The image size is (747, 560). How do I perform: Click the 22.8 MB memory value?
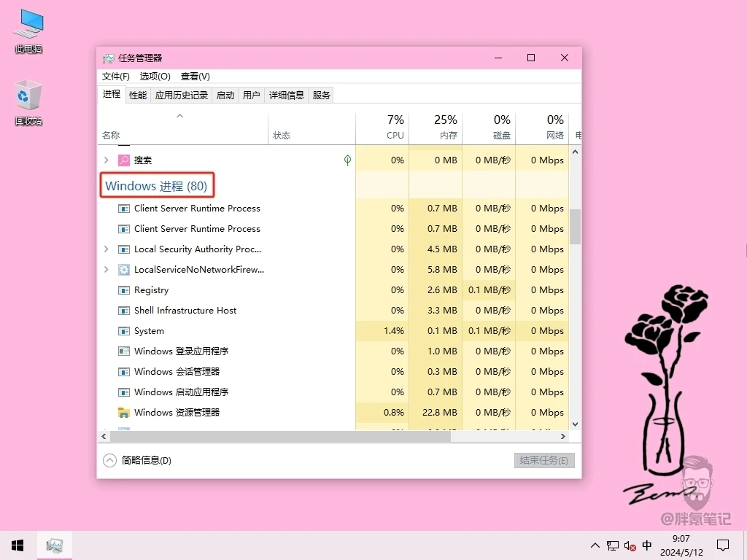click(x=440, y=413)
